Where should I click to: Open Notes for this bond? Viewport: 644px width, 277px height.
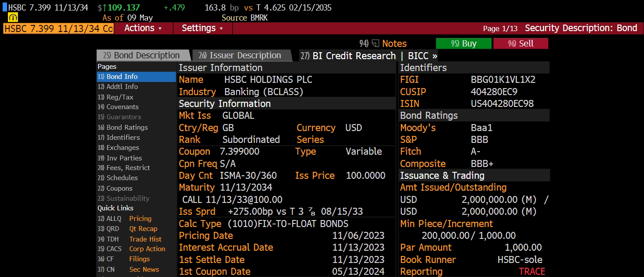394,43
